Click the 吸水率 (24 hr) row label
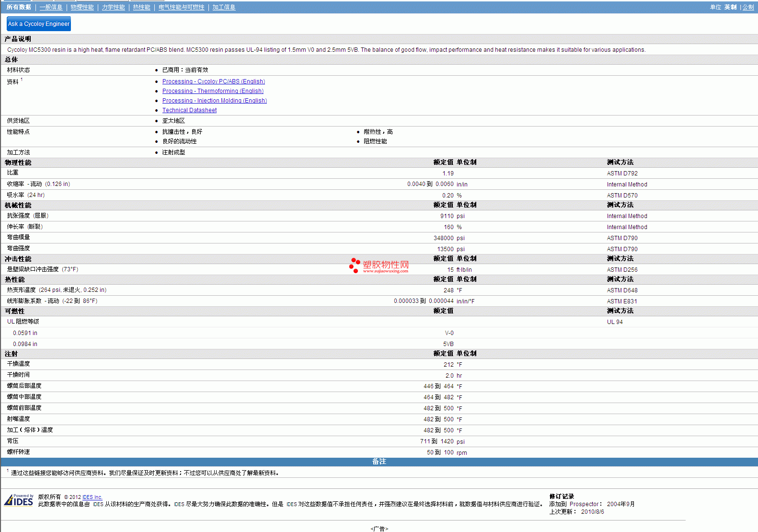758x532 pixels. pos(26,195)
